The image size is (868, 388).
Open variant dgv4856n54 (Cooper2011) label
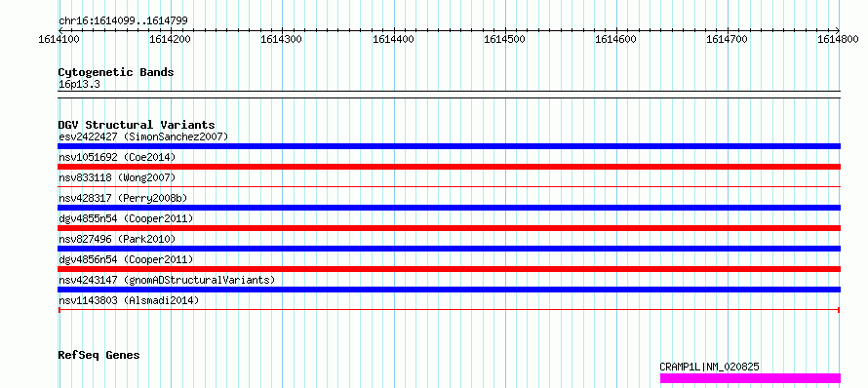[126, 259]
